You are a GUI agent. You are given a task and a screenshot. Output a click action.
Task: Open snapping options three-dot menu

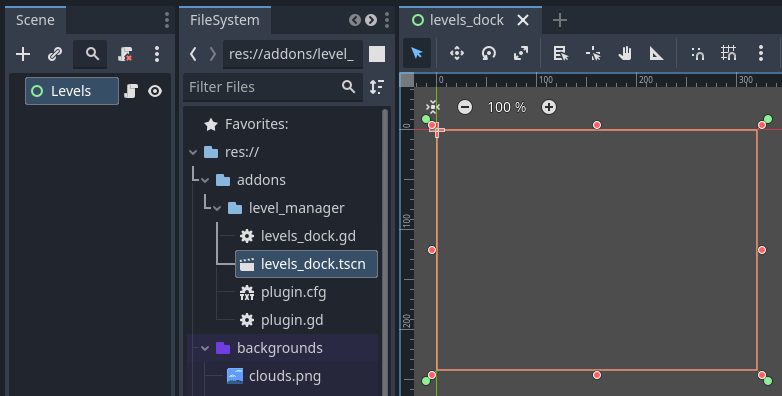pos(761,53)
